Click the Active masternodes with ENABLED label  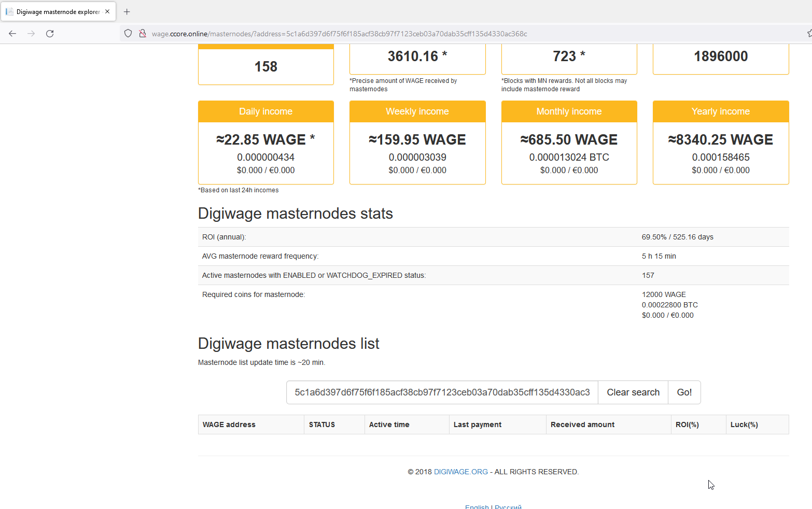(x=314, y=275)
